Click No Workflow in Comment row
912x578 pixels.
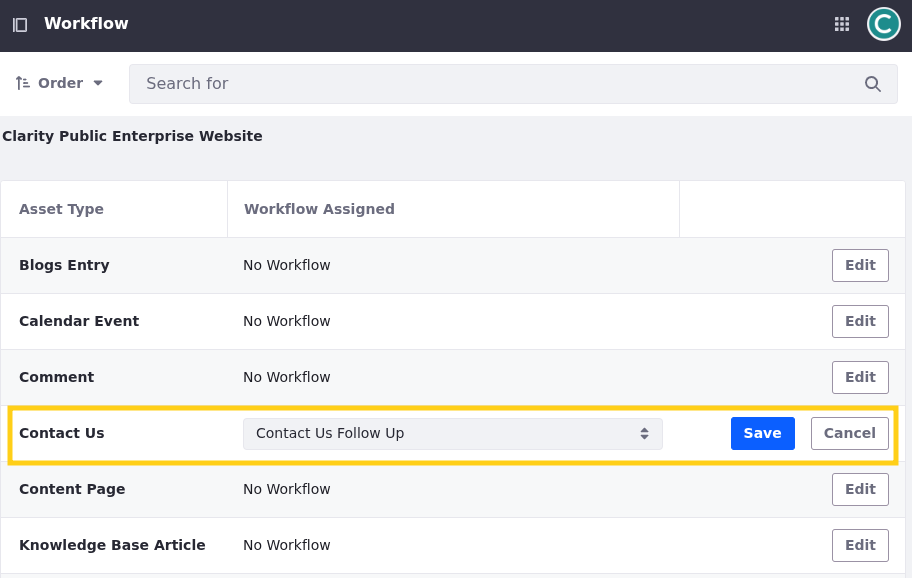pos(287,377)
